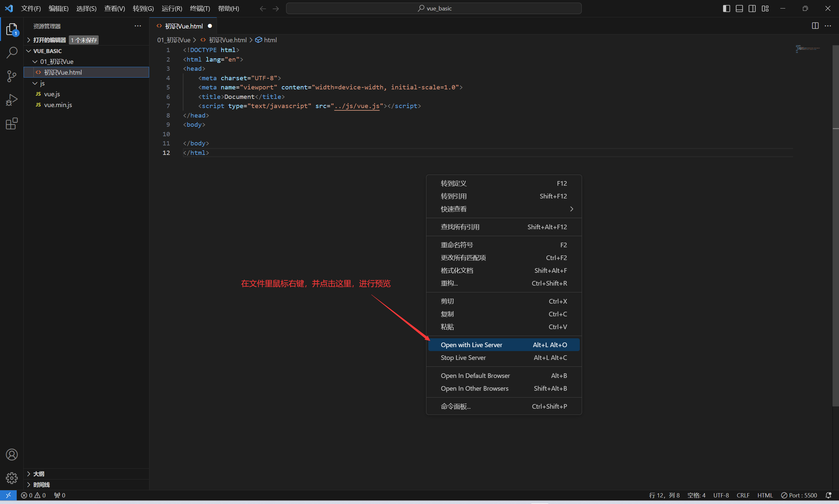This screenshot has height=504, width=839.
Task: Open the 编辑(E) menu
Action: click(58, 9)
